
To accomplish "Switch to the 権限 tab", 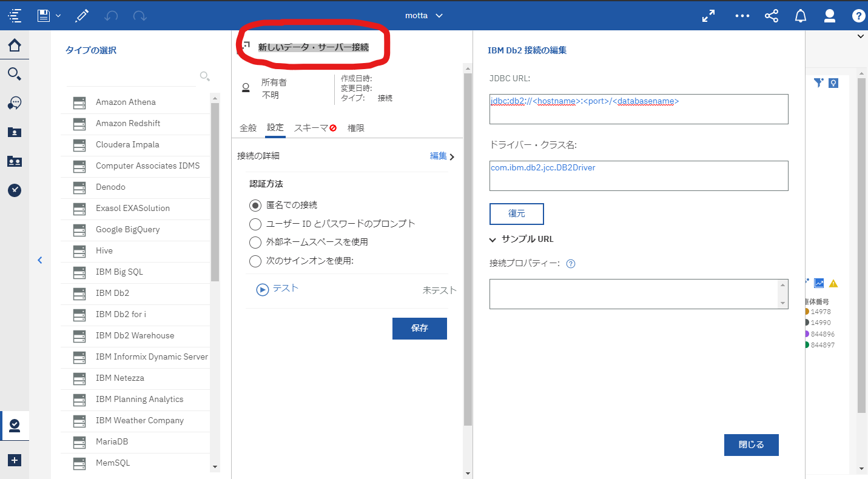I will 356,128.
